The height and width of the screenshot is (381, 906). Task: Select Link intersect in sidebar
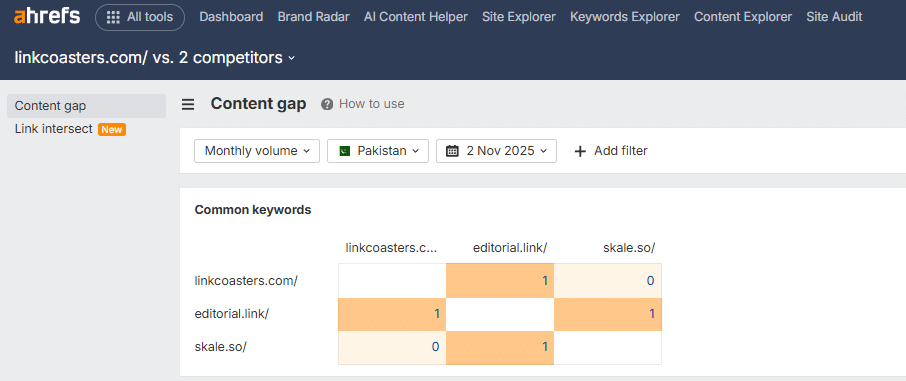tap(54, 129)
